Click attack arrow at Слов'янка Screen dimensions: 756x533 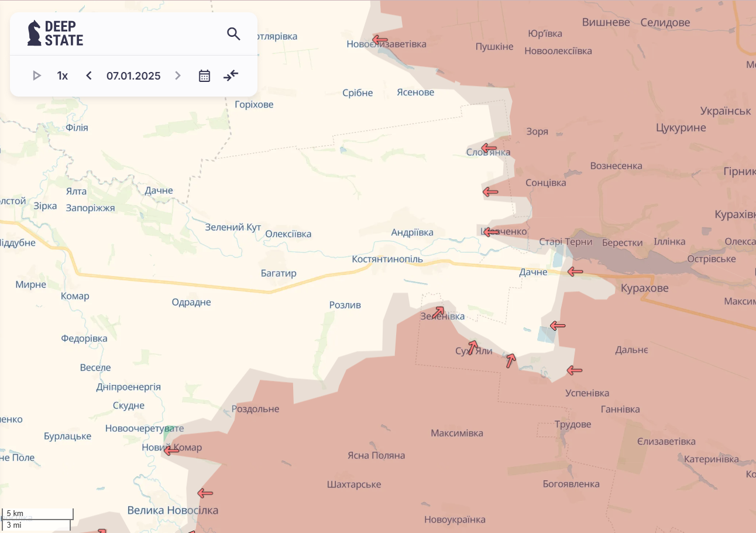pos(489,148)
